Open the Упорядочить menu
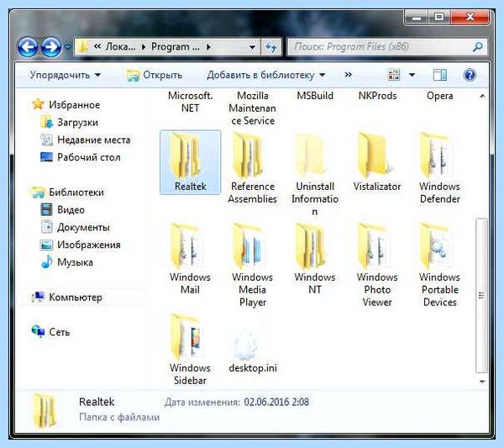Screen dimensions: 504x448 pyautogui.click(x=66, y=75)
